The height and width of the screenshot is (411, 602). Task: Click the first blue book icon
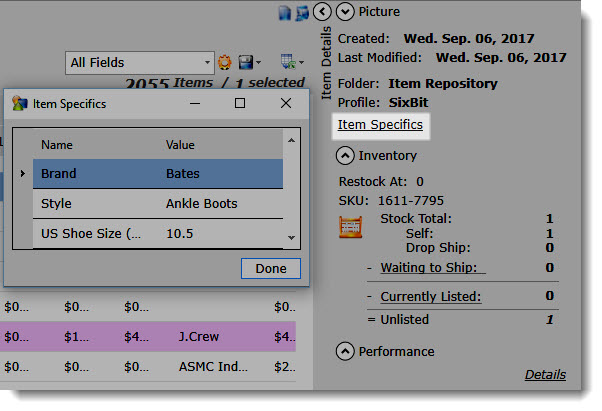coord(285,12)
